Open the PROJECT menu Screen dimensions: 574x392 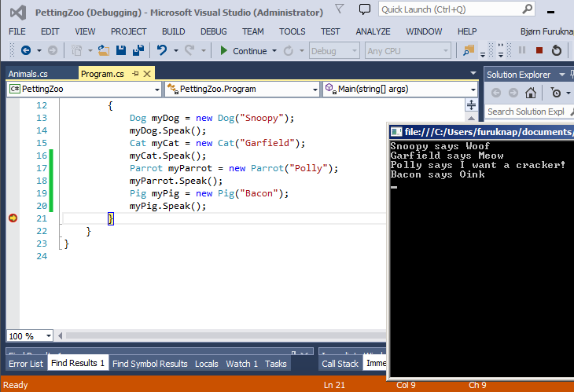tap(128, 31)
